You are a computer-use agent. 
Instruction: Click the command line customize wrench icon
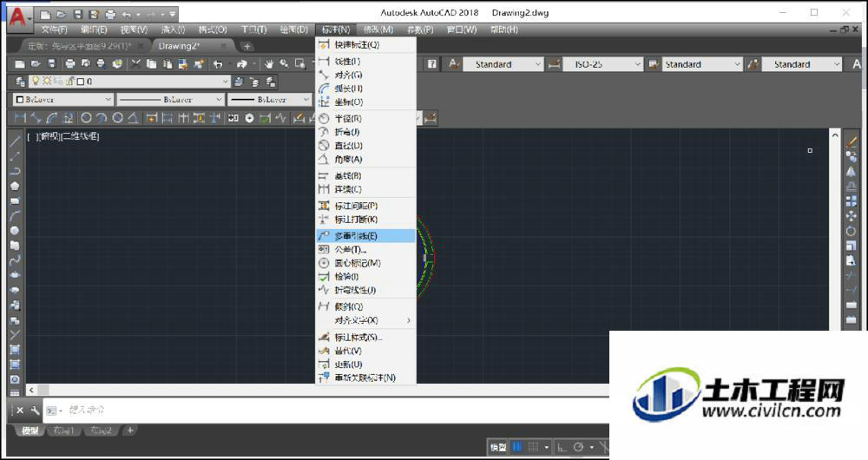pyautogui.click(x=35, y=411)
